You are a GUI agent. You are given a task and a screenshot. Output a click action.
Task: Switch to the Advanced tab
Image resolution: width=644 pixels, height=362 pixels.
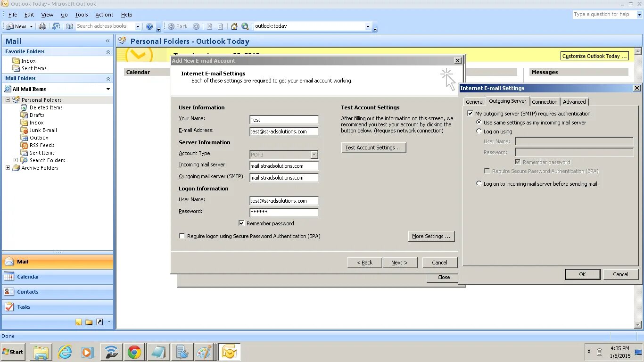[574, 102]
